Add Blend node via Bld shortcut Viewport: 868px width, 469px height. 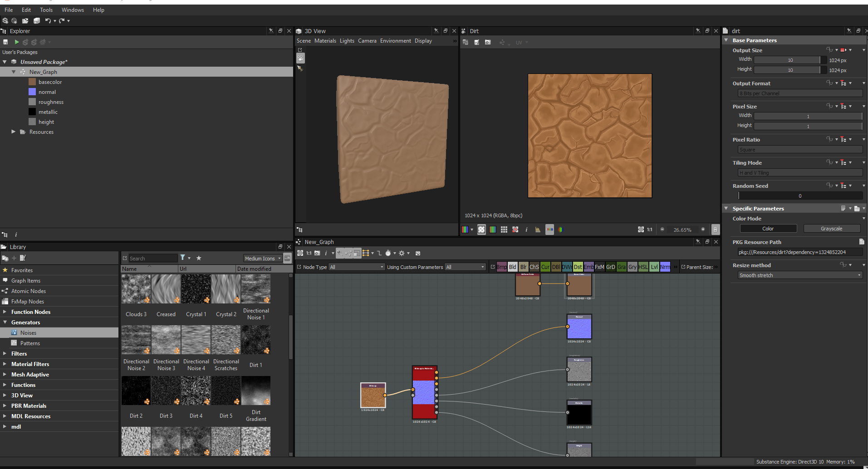(x=512, y=267)
